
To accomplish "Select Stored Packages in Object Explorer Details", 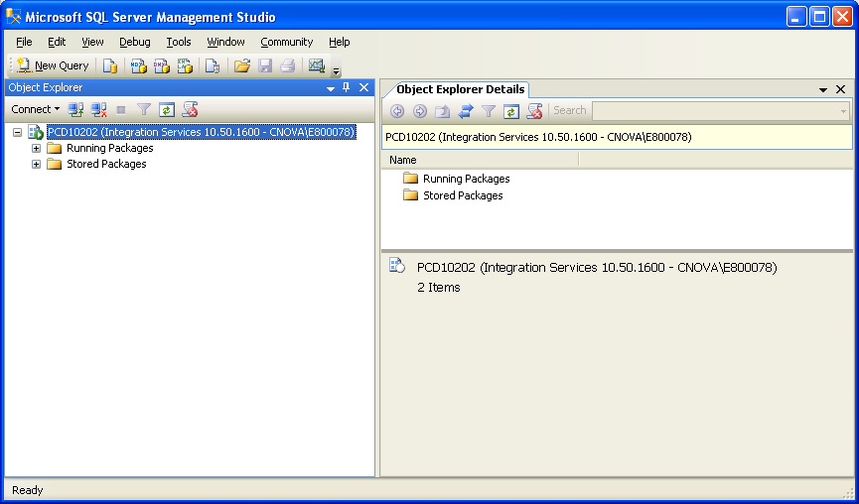I will (463, 195).
